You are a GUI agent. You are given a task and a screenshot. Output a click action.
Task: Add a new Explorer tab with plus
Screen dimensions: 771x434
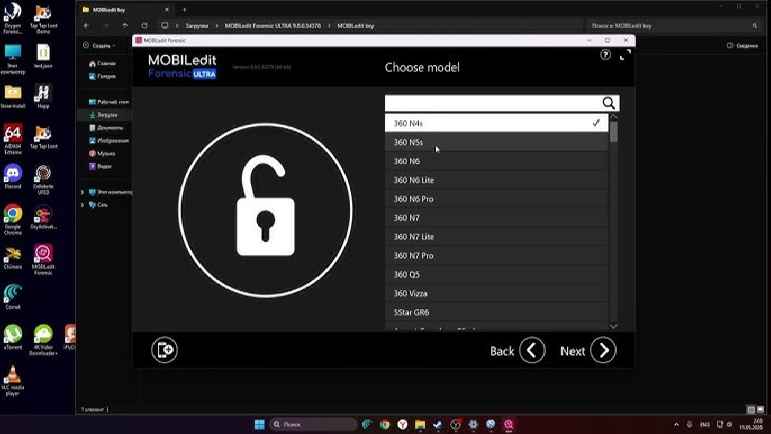[x=184, y=9]
